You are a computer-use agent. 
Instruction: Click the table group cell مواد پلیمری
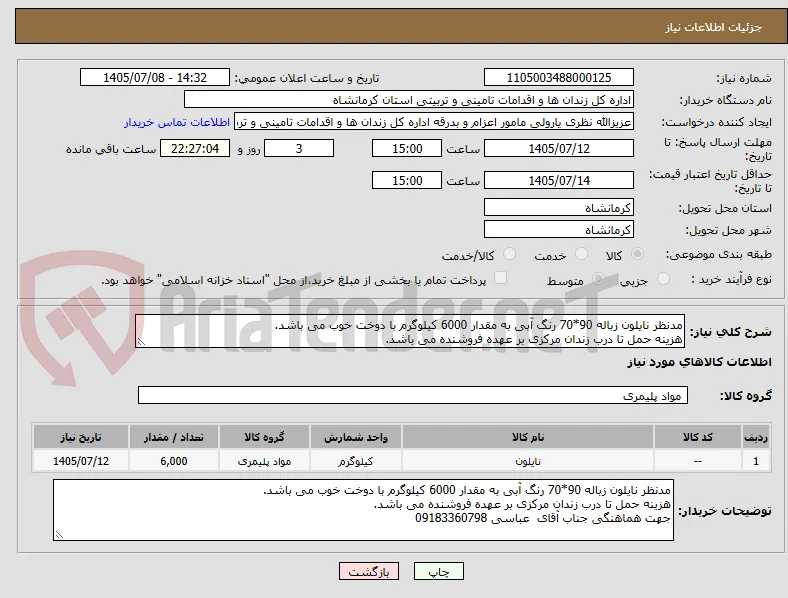click(x=264, y=461)
